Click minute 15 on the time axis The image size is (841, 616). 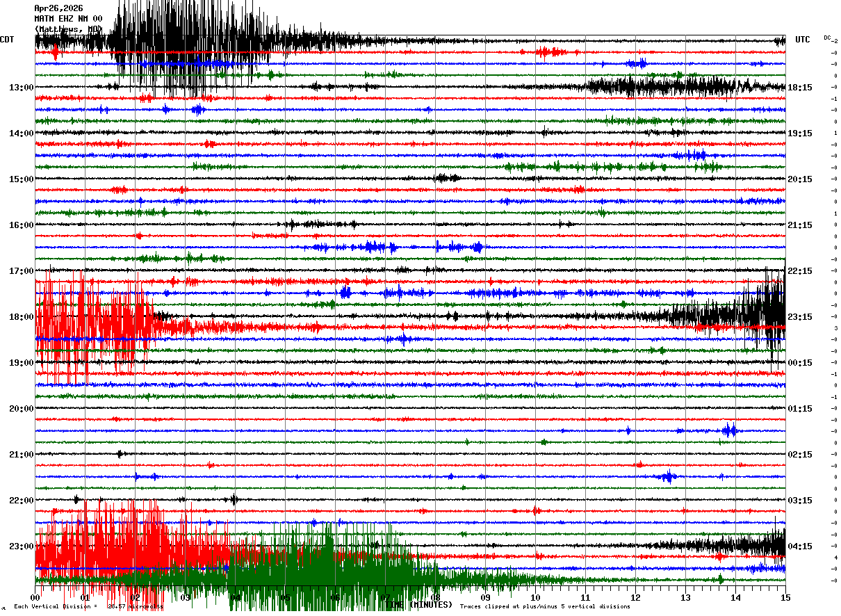(x=785, y=597)
